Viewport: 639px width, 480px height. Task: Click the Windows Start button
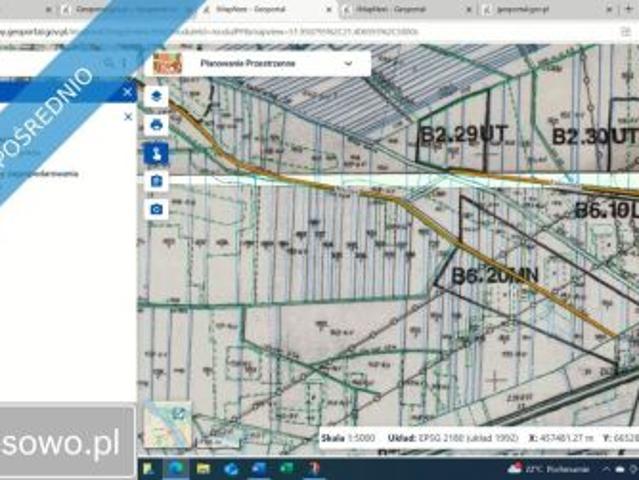147,468
